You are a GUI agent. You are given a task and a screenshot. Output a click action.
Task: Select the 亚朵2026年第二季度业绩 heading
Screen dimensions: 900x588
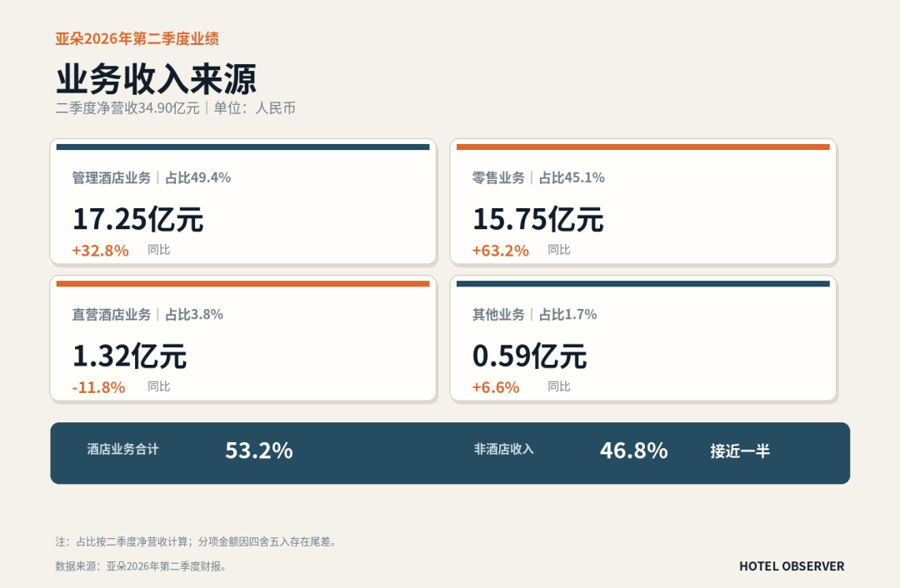(137, 38)
